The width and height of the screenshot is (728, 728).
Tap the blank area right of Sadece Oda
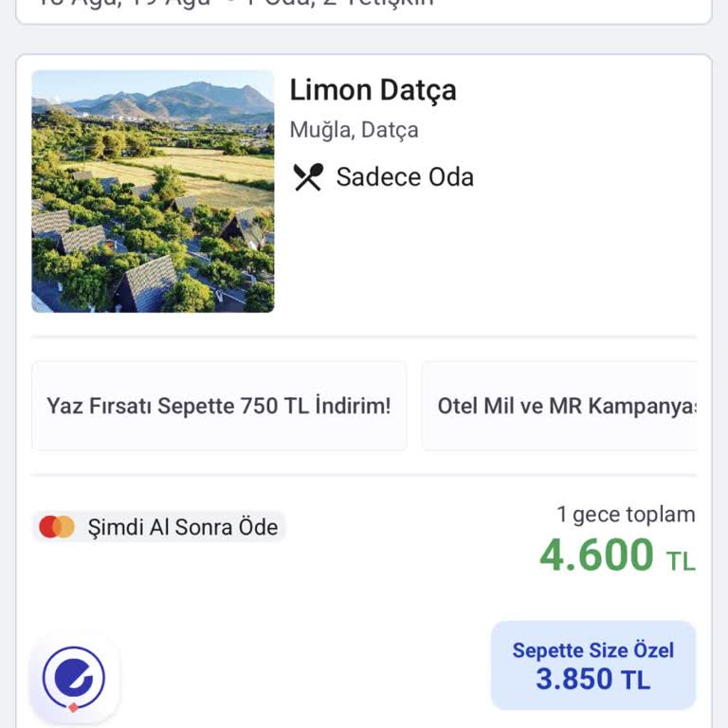point(588,177)
